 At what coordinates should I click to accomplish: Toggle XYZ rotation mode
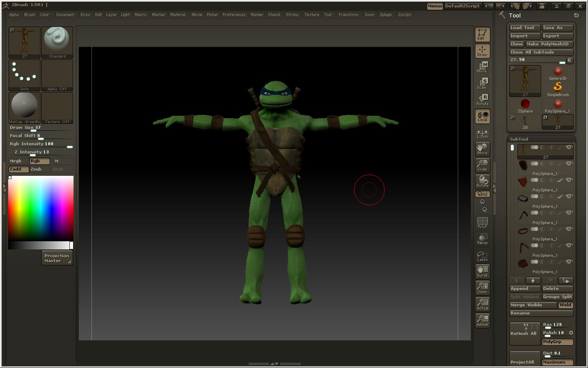482,194
